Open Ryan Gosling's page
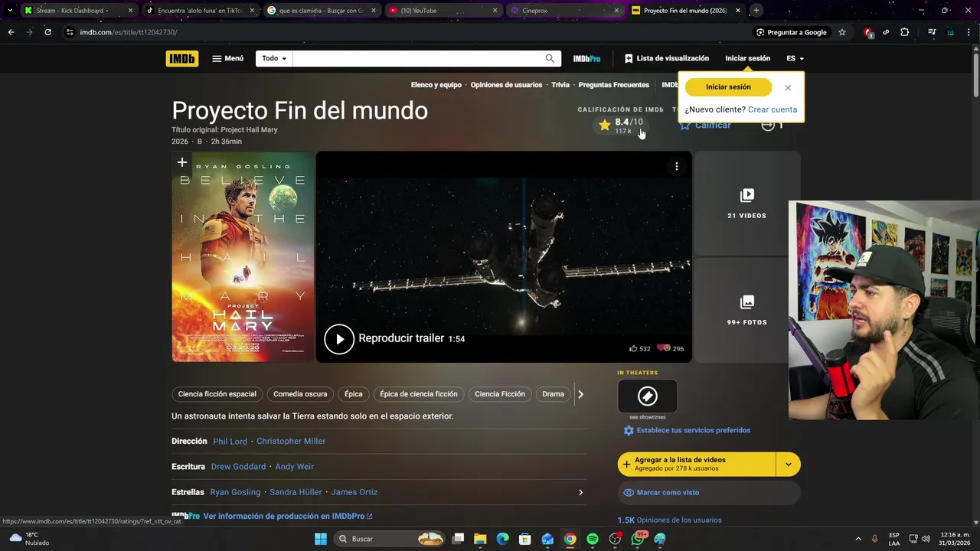 coord(235,492)
